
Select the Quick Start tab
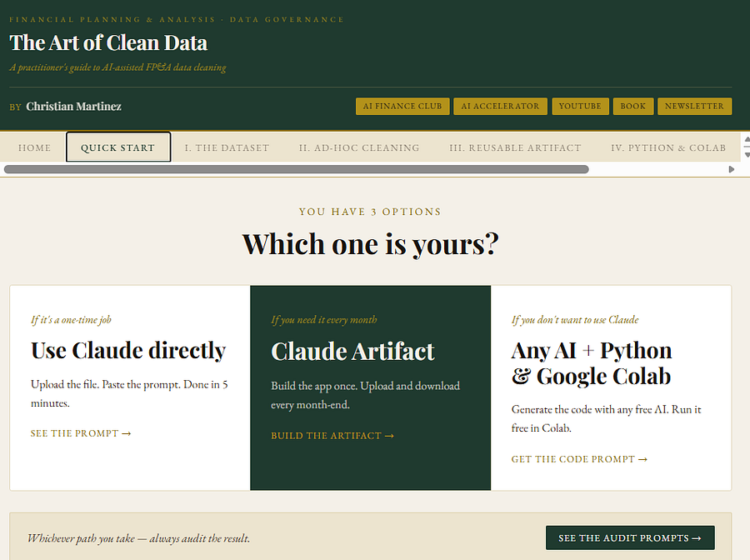118,147
